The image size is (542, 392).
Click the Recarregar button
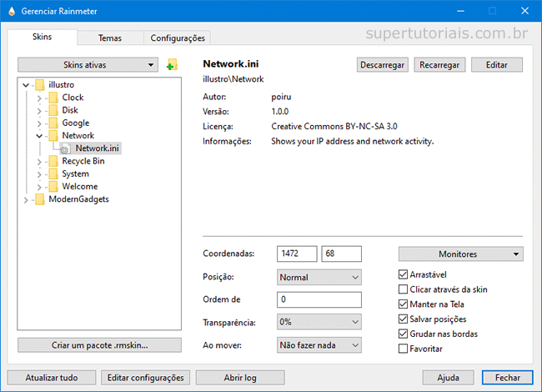click(x=440, y=64)
